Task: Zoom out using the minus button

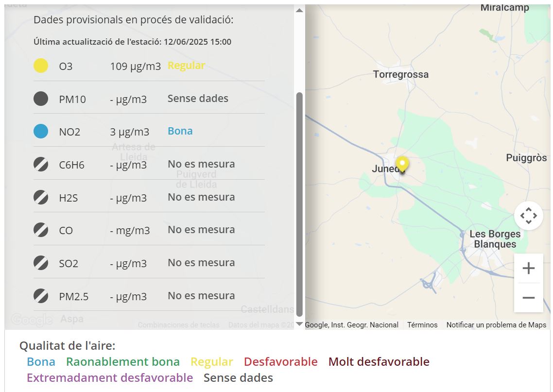Action: click(529, 297)
